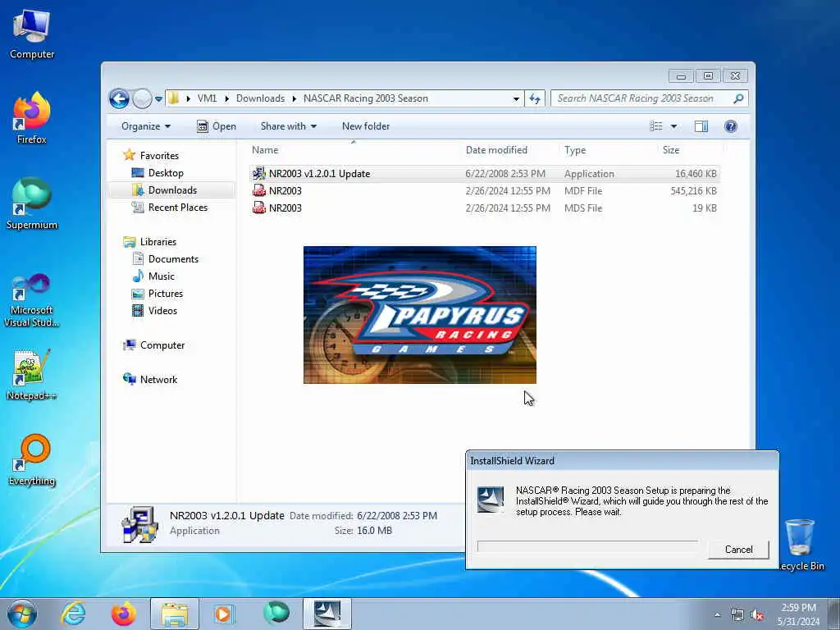This screenshot has width=840, height=630.
Task: Click New folder in the toolbar
Action: (365, 126)
